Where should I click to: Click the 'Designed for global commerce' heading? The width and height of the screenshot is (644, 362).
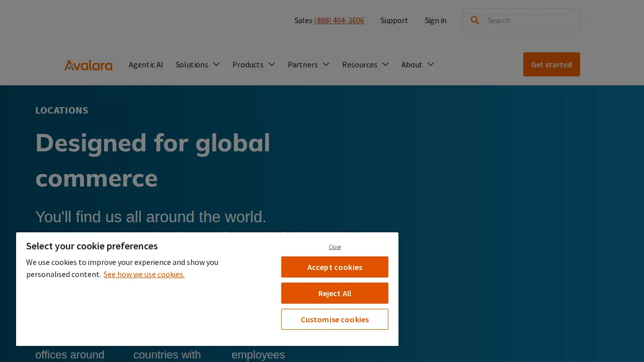153,160
